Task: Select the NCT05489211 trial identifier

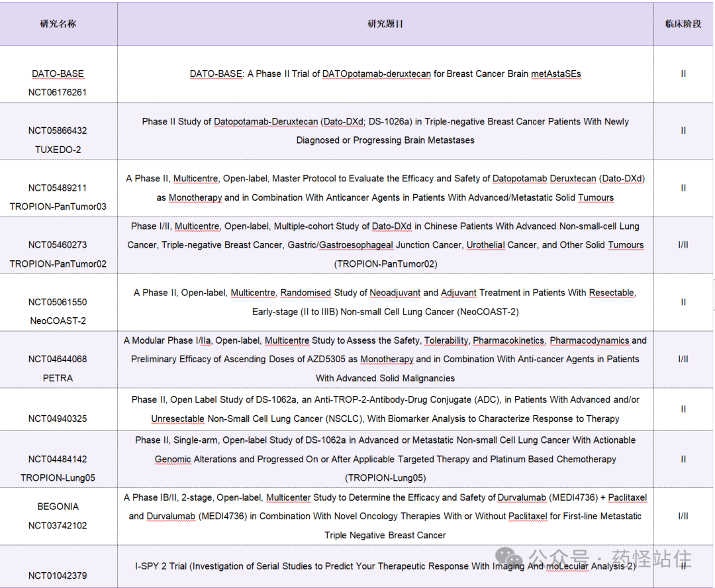Action: [x=58, y=188]
